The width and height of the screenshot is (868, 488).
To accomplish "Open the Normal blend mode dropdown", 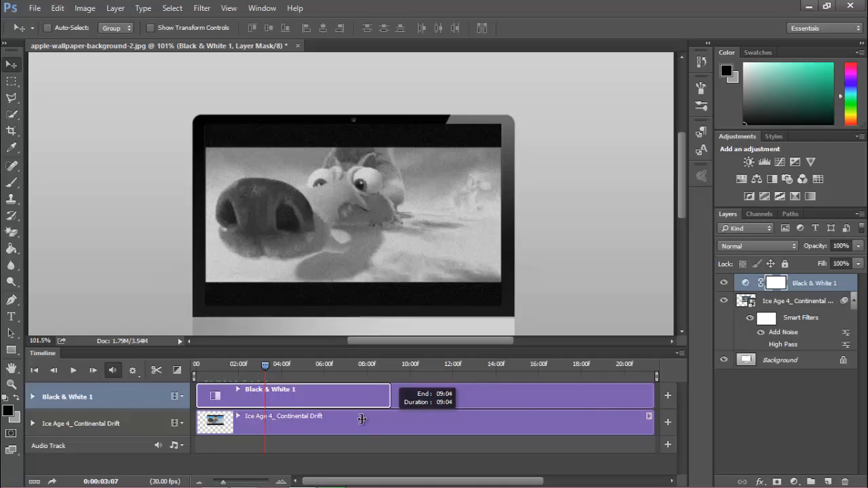I will pos(758,246).
